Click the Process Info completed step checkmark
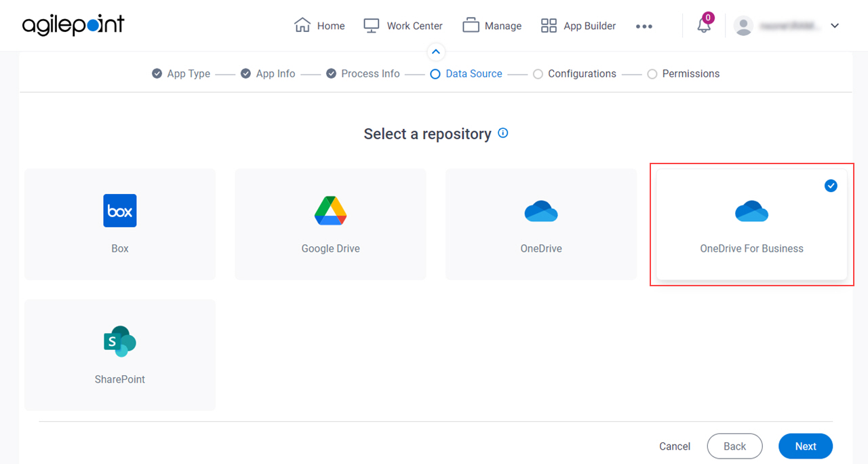Viewport: 868px width, 464px height. [x=331, y=73]
